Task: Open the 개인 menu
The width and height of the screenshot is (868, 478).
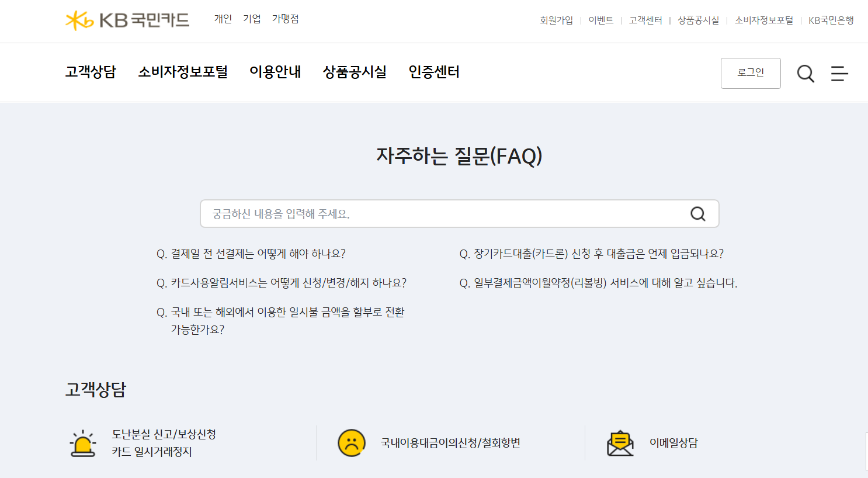Action: [x=223, y=19]
